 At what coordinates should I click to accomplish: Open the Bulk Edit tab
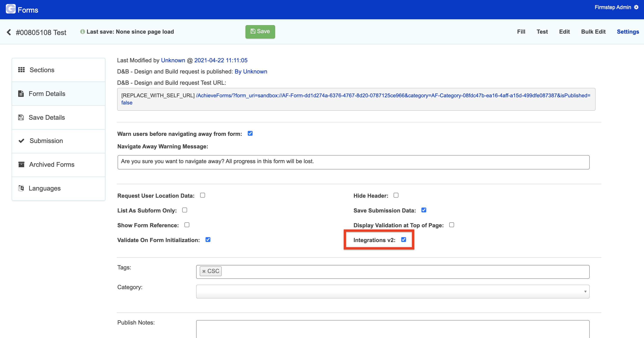(593, 32)
